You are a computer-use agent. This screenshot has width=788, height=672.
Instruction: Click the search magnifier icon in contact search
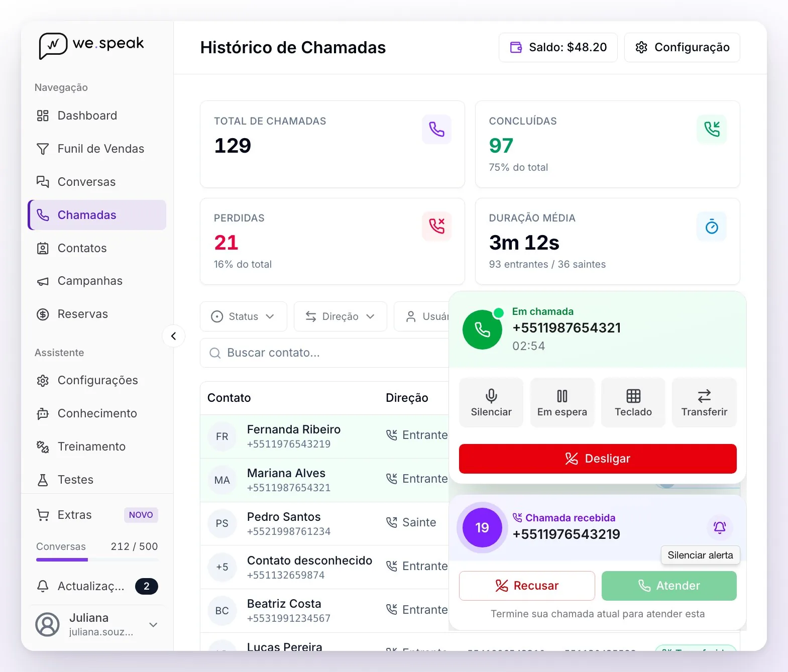(x=215, y=353)
